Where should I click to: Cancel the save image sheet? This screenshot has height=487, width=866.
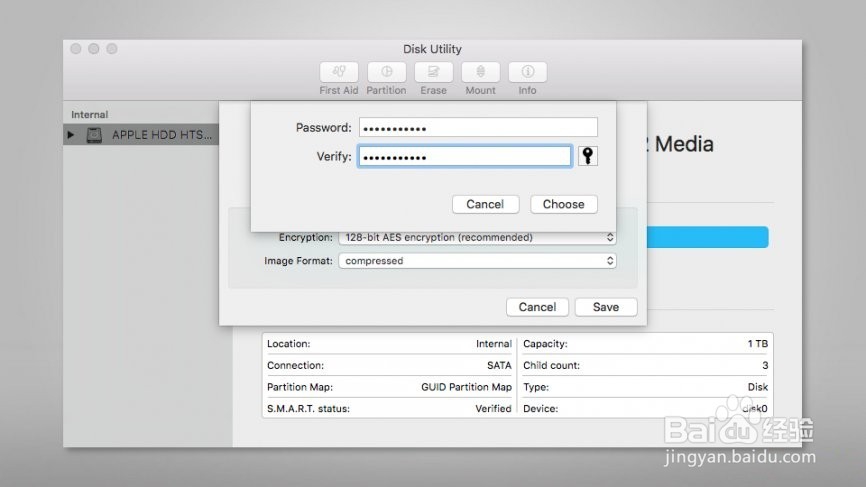[537, 307]
